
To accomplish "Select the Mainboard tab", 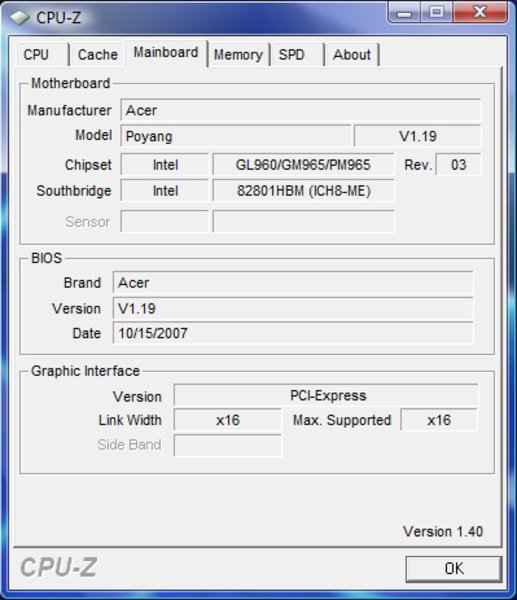I will [166, 53].
